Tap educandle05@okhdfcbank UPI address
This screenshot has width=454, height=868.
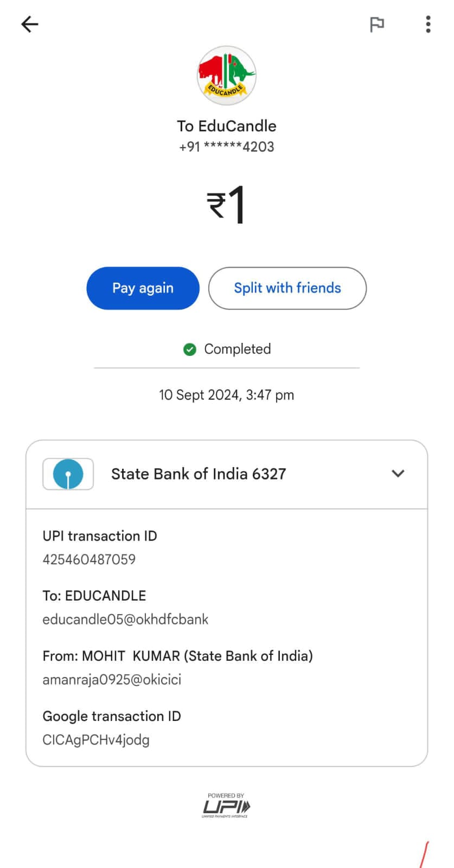tap(125, 620)
